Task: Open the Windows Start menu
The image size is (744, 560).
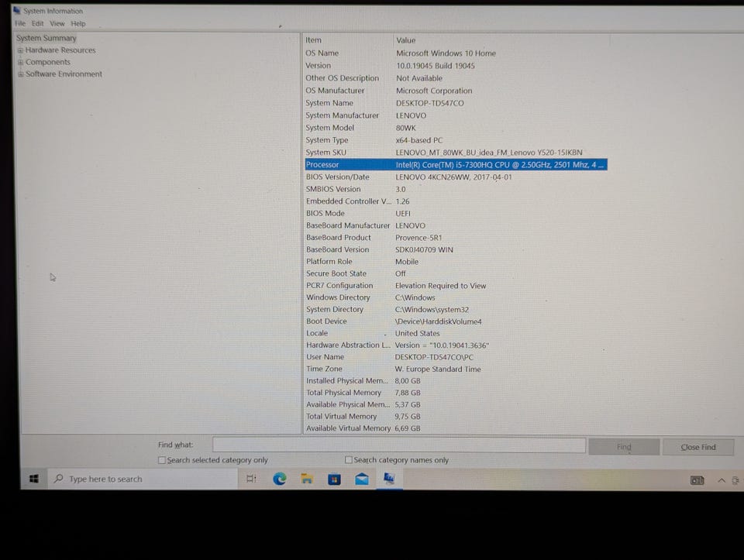Action: coord(34,479)
